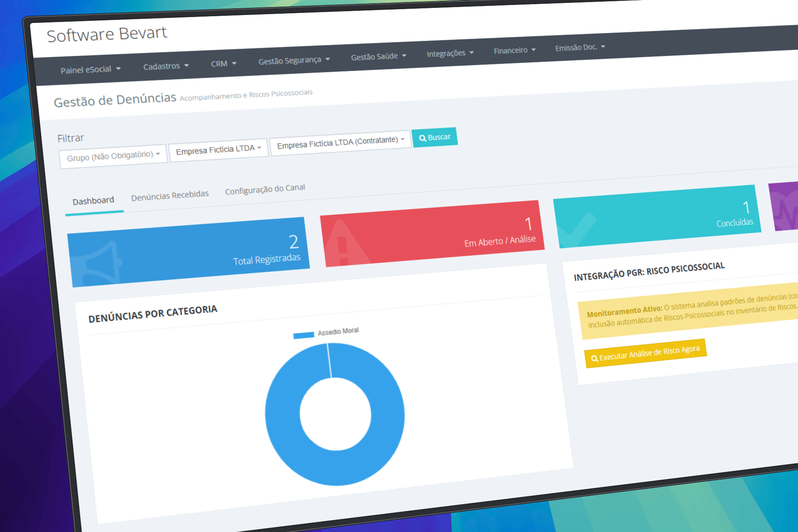
Task: Open the Empresa Fictícia LTDA company dropdown
Action: point(218,150)
